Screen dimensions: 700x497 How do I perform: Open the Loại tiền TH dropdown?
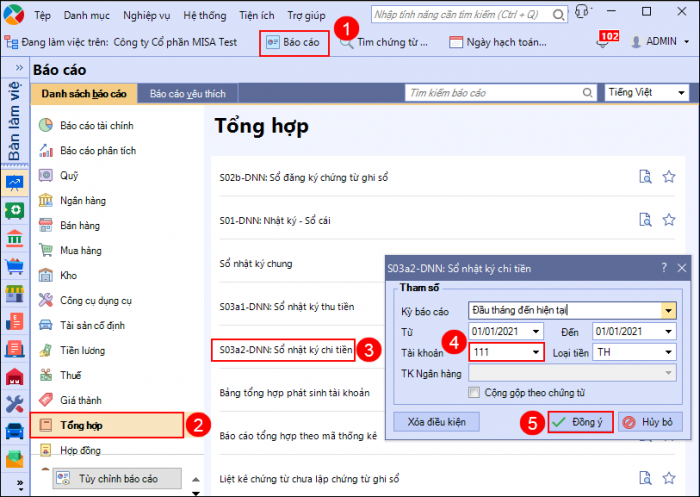pos(668,352)
